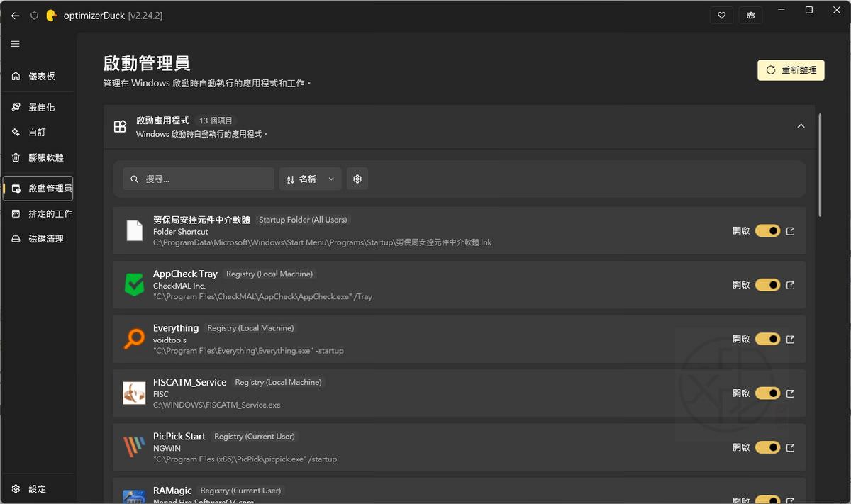Click the shield icon in title bar
Screen dimensions: 851x504
(34, 16)
